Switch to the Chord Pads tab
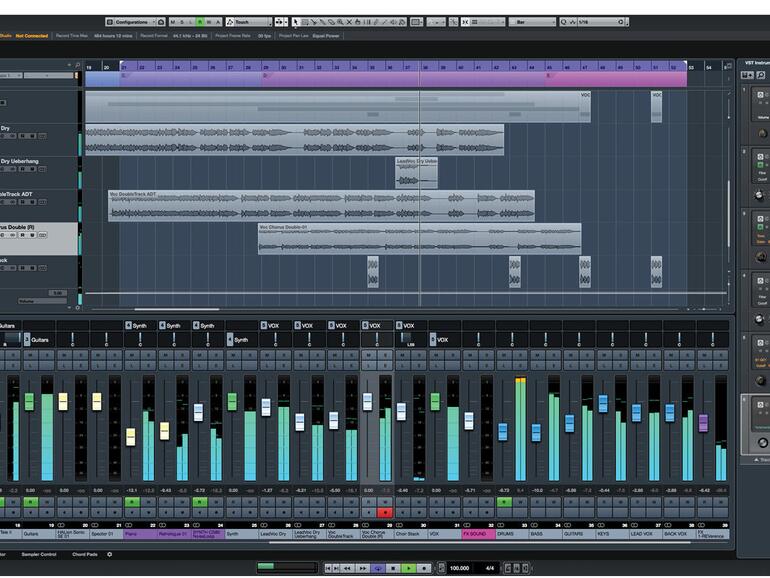Image resolution: width=770 pixels, height=578 pixels. tap(84, 554)
